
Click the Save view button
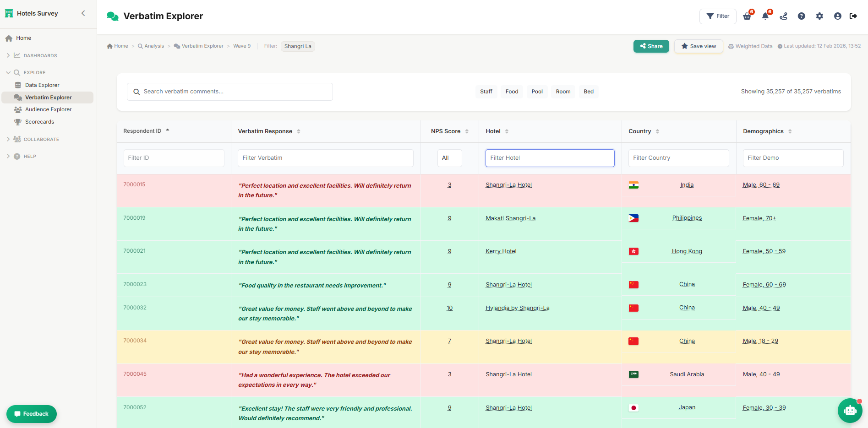(698, 46)
